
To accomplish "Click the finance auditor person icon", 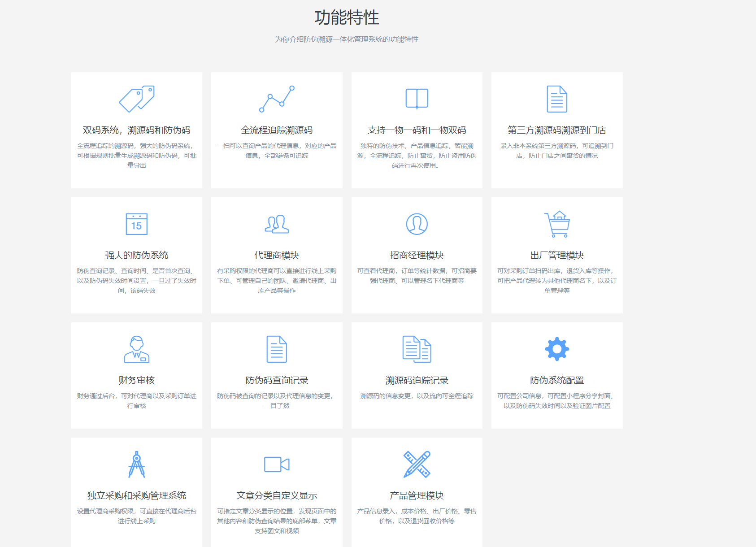I will (x=137, y=349).
